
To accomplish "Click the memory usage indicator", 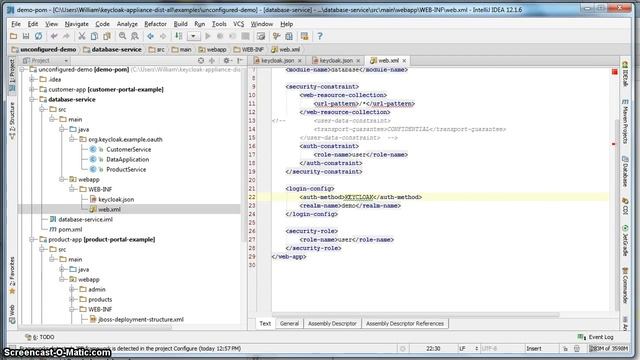I will (608, 349).
